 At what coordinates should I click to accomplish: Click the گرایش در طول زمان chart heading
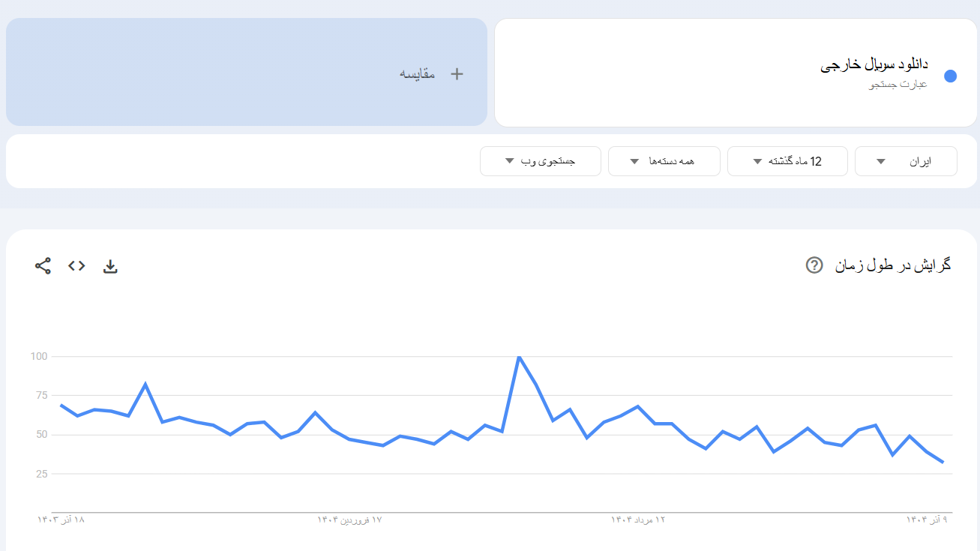click(893, 265)
